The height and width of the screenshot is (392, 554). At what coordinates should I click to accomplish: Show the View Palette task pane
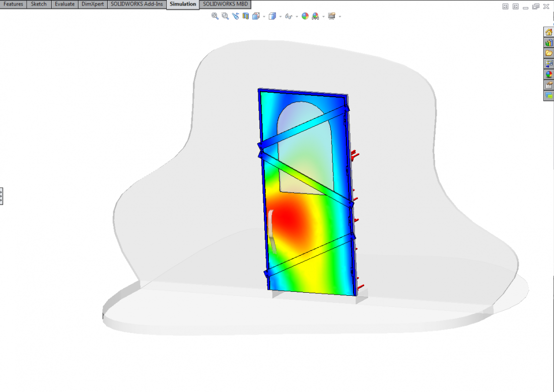pos(548,64)
